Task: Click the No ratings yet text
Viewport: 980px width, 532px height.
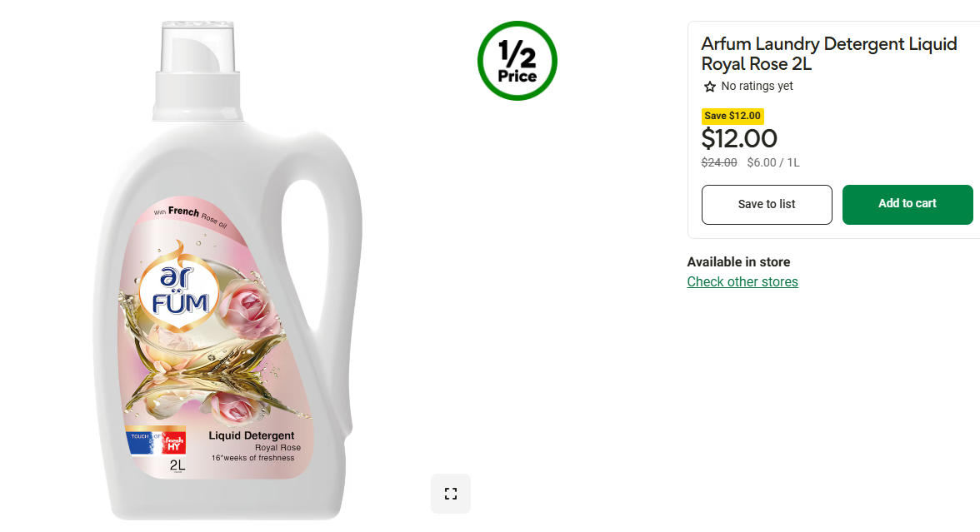Action: click(x=757, y=87)
